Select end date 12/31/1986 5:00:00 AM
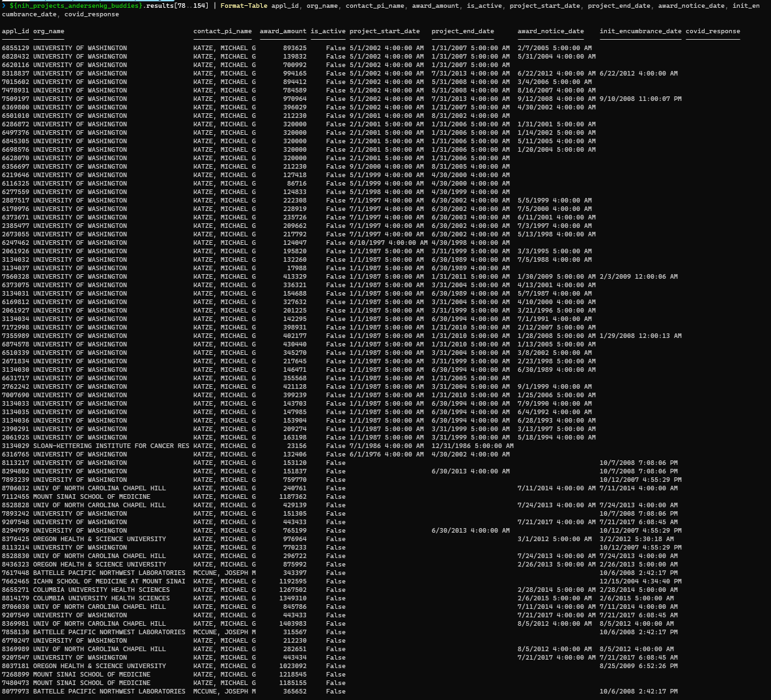Screen dimensions: 771x700 pos(473,446)
